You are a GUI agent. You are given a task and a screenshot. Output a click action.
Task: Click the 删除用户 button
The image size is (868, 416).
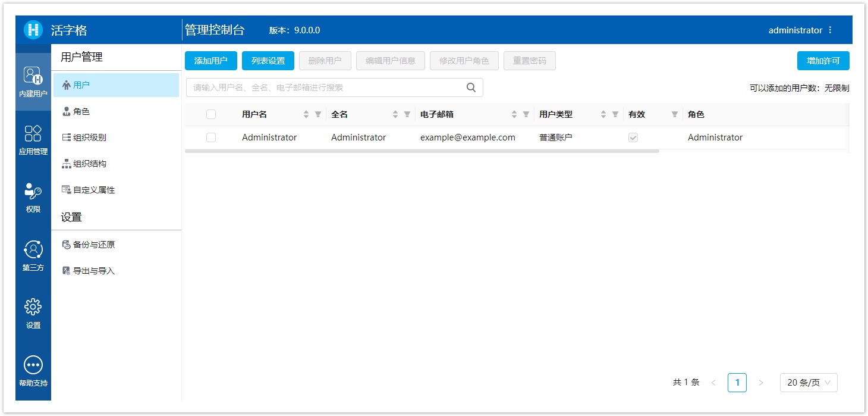click(x=325, y=61)
